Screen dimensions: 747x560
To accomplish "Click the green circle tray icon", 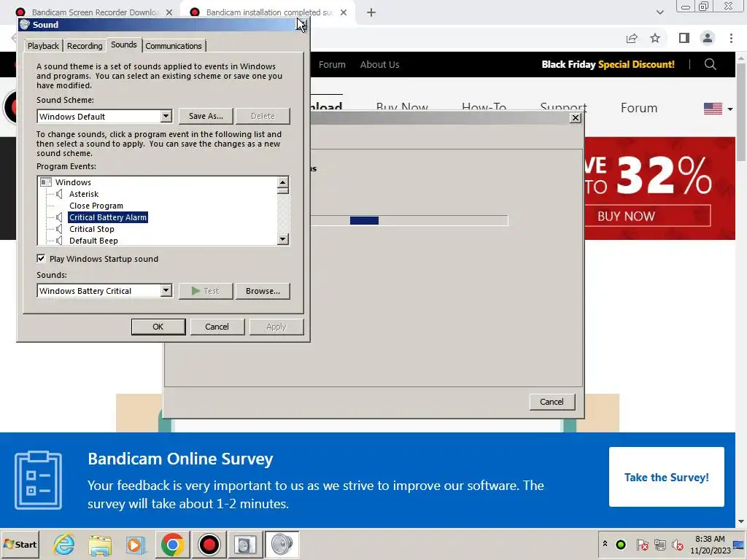I will point(621,544).
